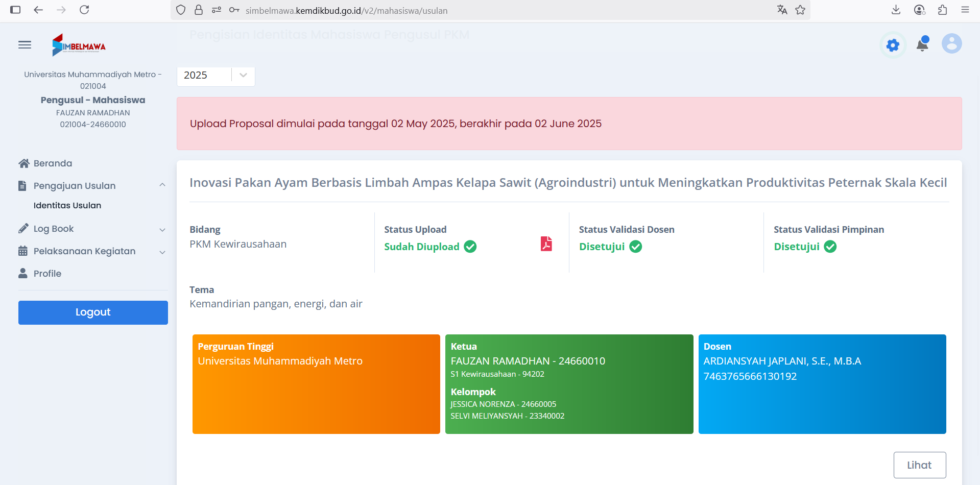Bookmark this page with the star icon
The height and width of the screenshot is (485, 980).
[800, 10]
